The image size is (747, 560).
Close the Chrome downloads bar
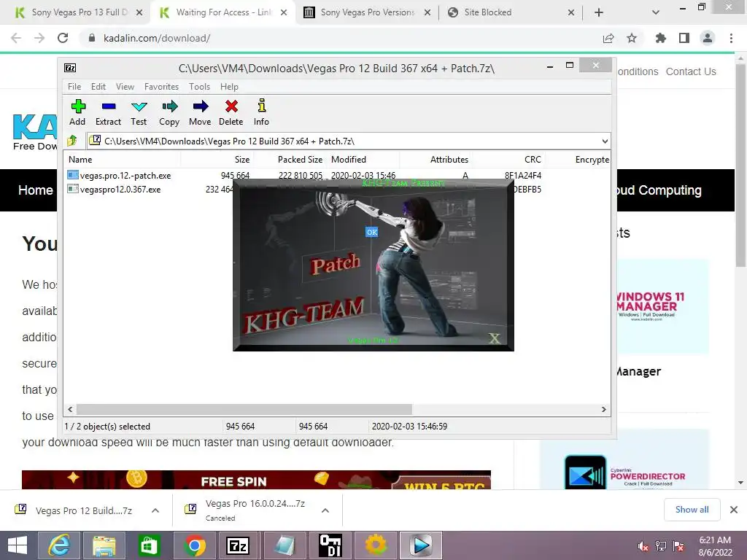click(734, 510)
